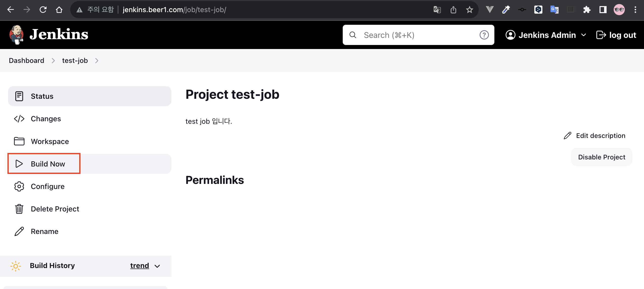Expand the Dashboard breadcrumb chevron
Image resolution: width=644 pixels, height=289 pixels.
point(53,61)
